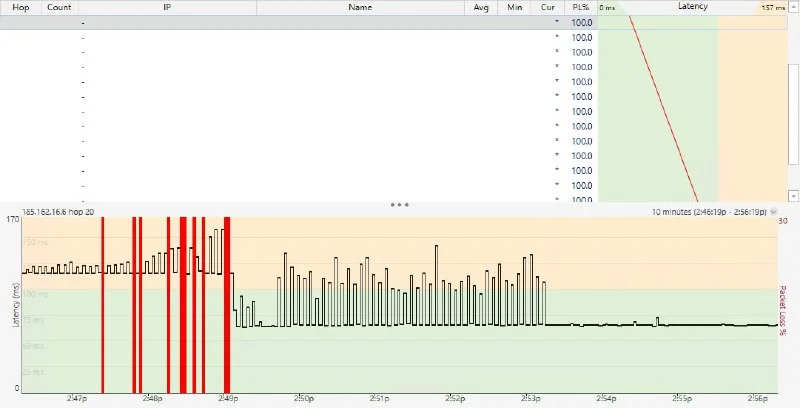Click the scroll down arrow of hop list
The height and width of the screenshot is (408, 800).
tap(793, 195)
